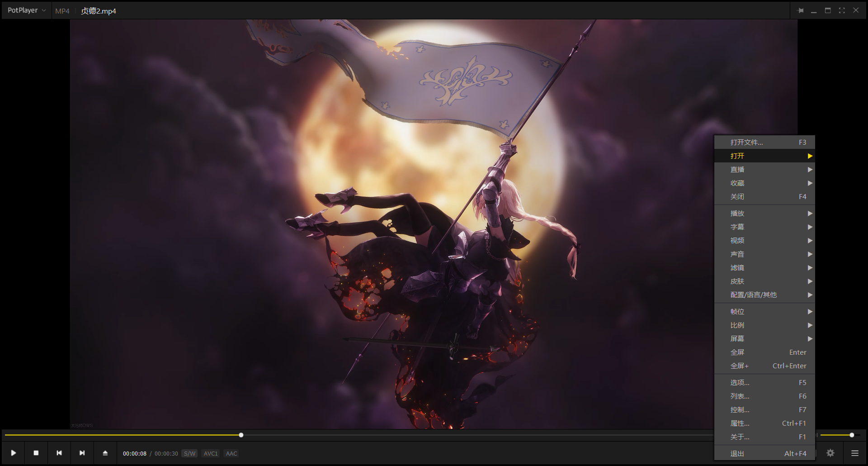Screen dimensions: 868x466
Task: Click the current time 00:00:08
Action: coord(135,453)
